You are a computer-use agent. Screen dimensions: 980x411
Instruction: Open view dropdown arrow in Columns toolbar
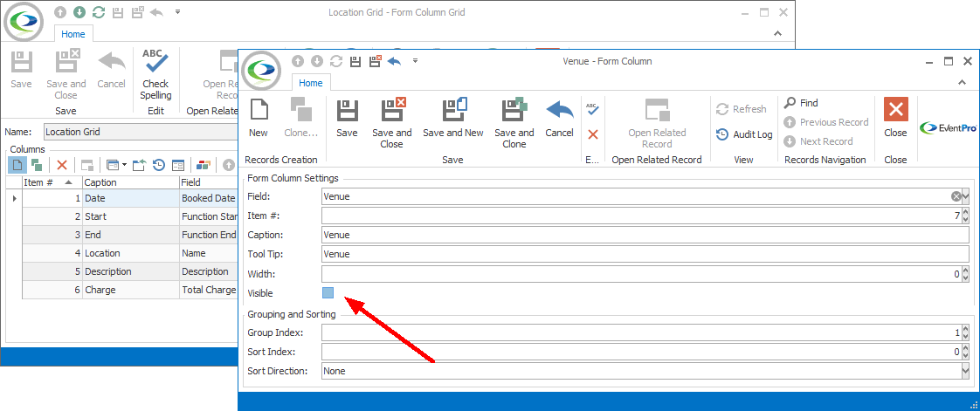click(x=124, y=166)
